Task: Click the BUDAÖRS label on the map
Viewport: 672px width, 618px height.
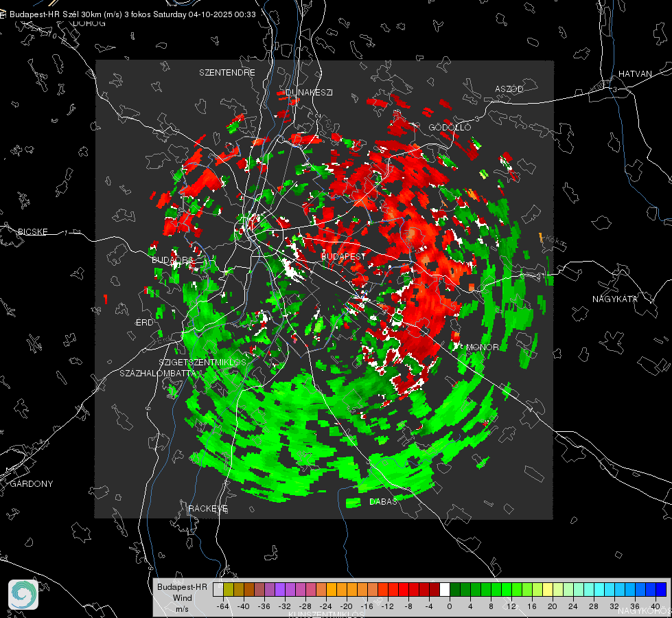Action: pos(173,260)
